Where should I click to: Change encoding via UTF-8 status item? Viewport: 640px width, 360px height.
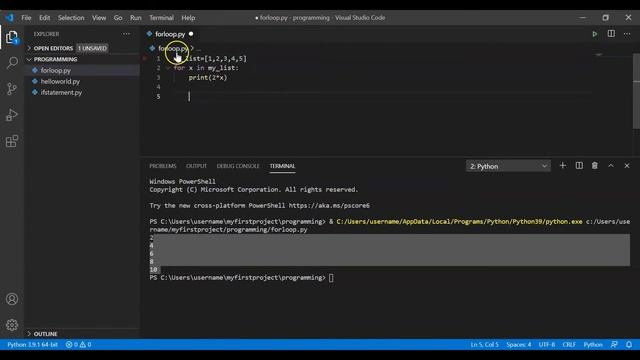pos(547,344)
